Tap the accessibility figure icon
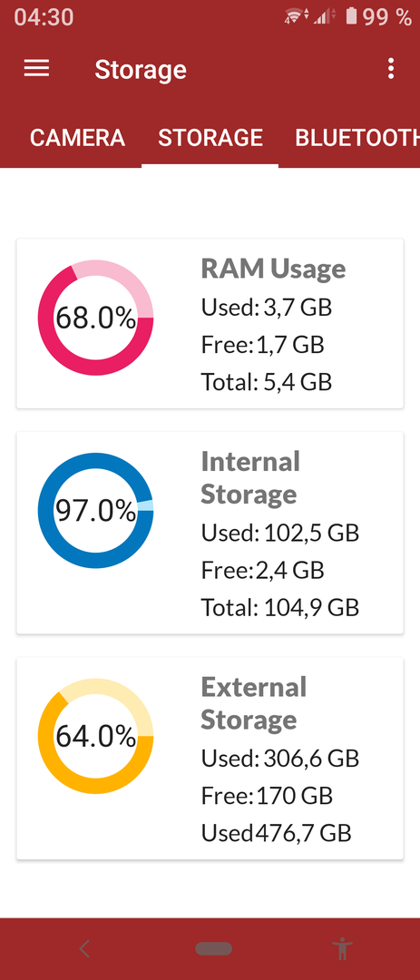Viewport: 420px width, 980px height. coord(343,949)
